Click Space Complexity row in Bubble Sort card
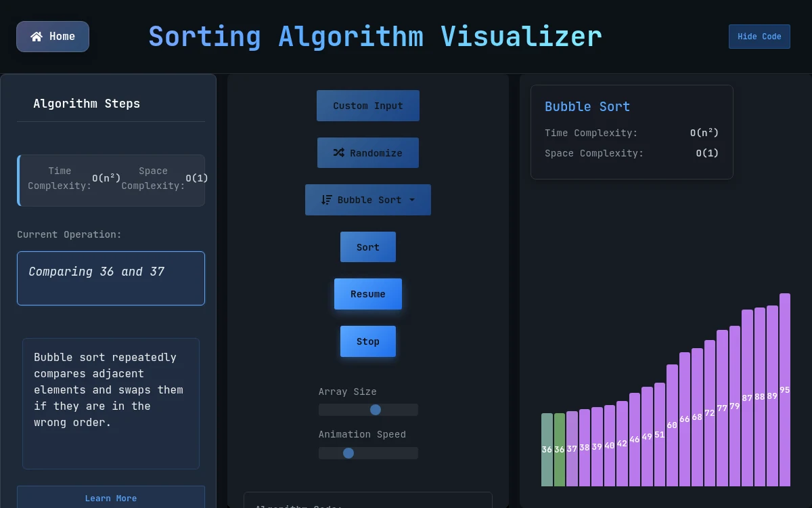Image resolution: width=812 pixels, height=508 pixels. [632, 153]
